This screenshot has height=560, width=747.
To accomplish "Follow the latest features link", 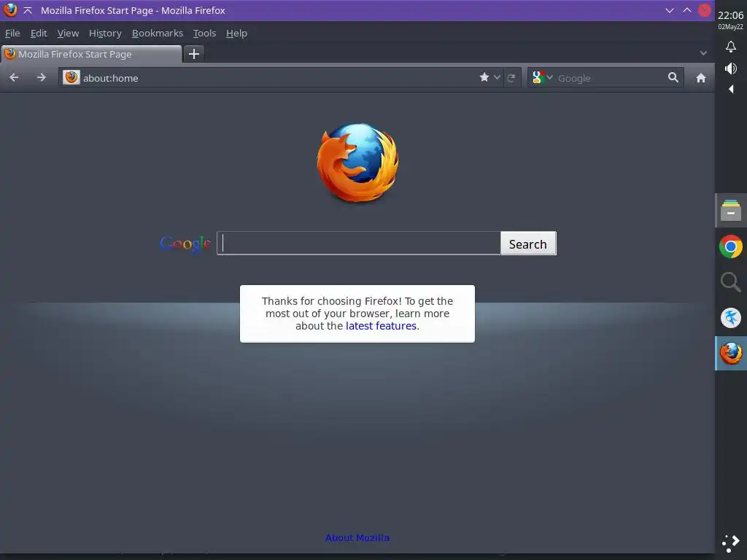I will tap(381, 326).
